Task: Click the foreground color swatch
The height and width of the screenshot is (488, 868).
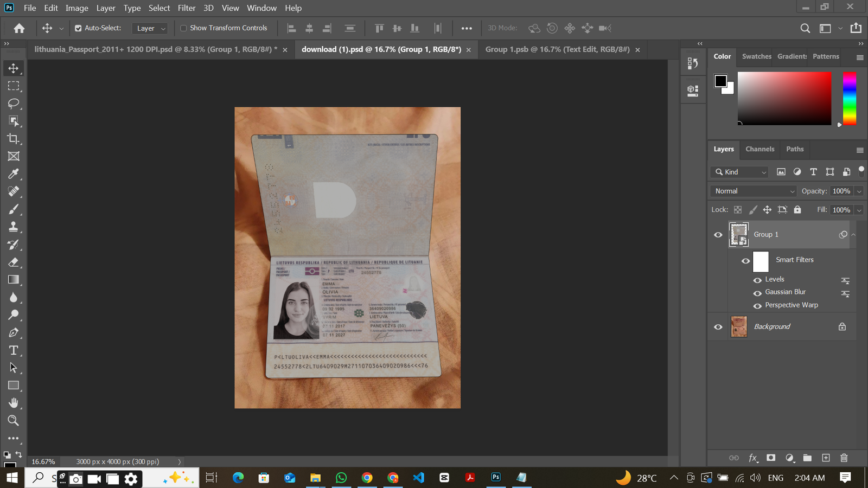Action: coord(720,81)
